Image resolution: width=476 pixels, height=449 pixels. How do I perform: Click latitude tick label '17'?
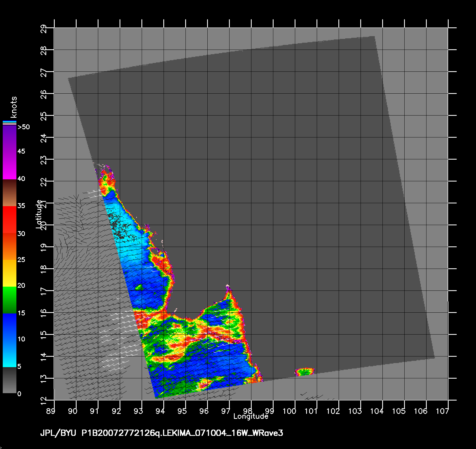pos(43,292)
